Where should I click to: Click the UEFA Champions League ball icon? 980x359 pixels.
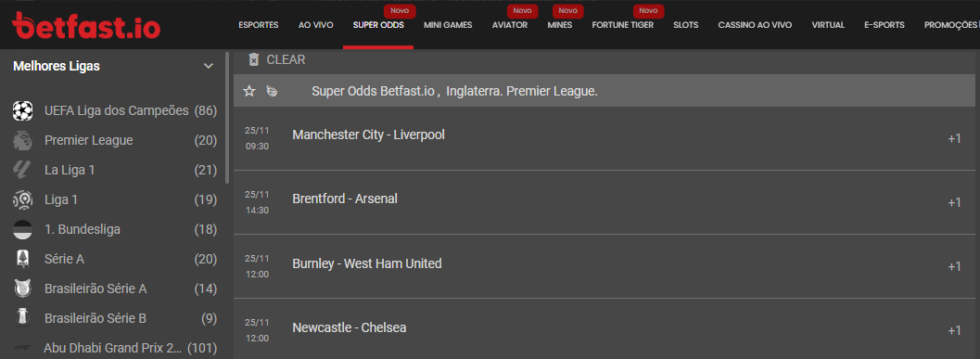pyautogui.click(x=22, y=111)
